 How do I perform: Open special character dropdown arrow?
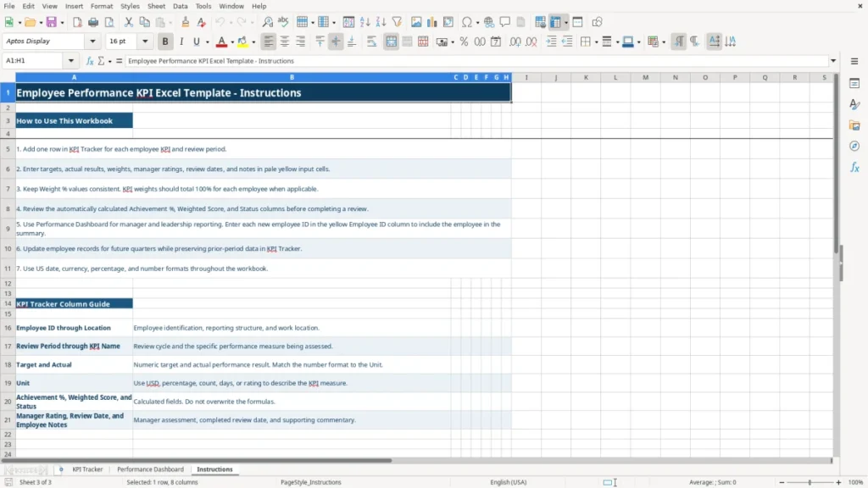coord(477,23)
